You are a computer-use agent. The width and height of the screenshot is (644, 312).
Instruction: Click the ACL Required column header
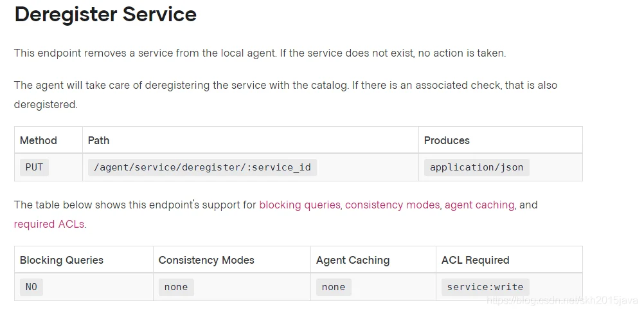pyautogui.click(x=475, y=260)
